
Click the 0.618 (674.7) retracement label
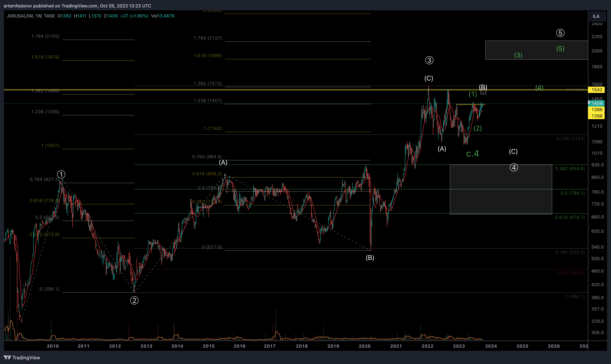570,217
